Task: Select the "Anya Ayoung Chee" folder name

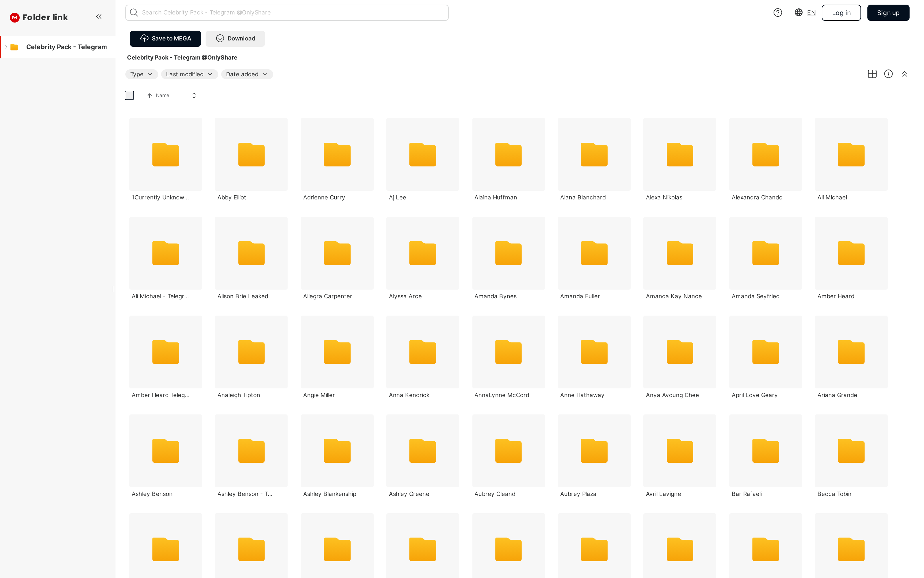Action: click(x=672, y=395)
